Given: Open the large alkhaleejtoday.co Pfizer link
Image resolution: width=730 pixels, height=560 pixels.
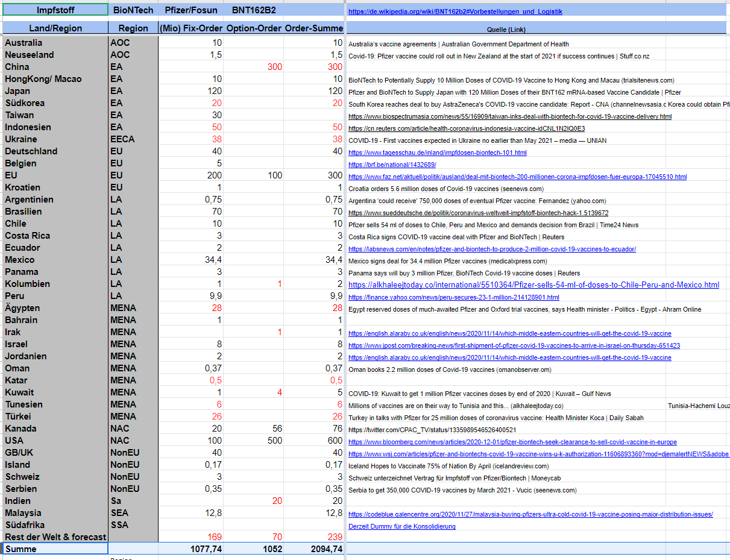Looking at the screenshot, I should pos(533,285).
